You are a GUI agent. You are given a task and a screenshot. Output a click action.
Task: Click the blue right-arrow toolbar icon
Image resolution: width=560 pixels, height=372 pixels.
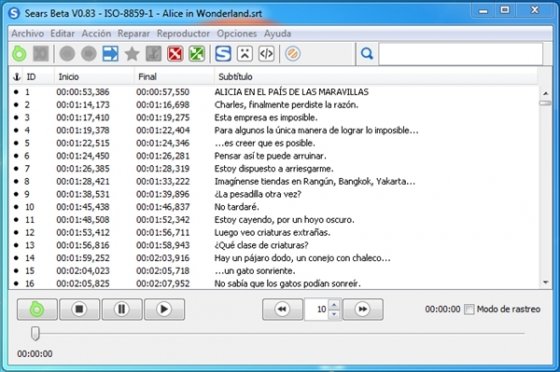(110, 54)
